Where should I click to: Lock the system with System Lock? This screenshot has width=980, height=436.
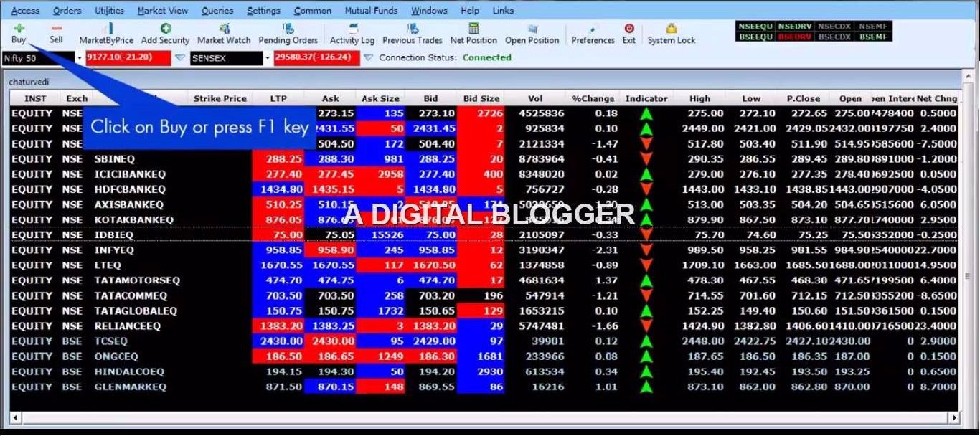point(671,34)
